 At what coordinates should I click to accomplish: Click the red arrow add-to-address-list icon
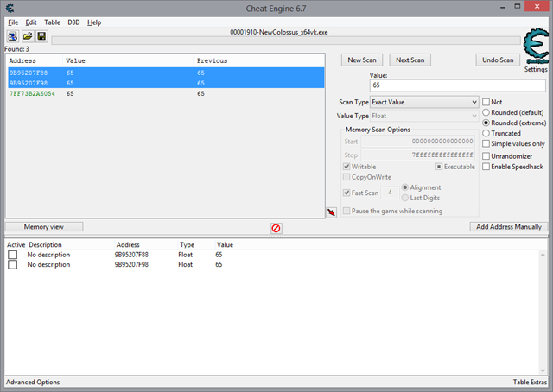click(331, 212)
